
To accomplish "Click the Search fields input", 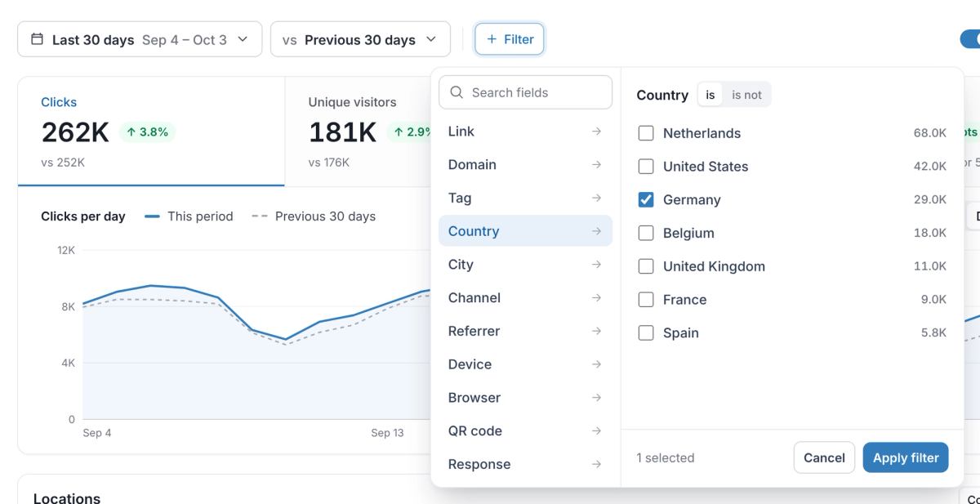I will point(525,92).
